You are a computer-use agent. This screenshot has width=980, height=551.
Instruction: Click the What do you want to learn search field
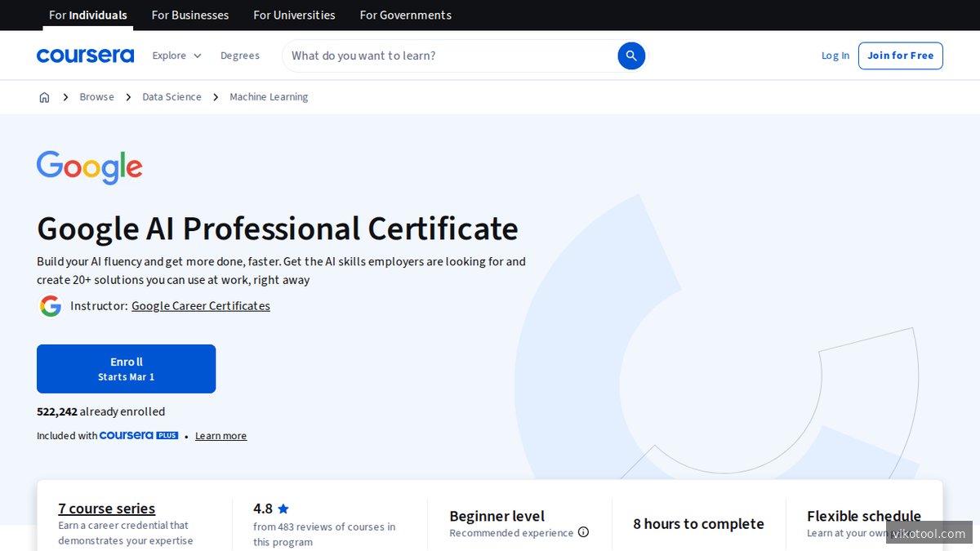tap(449, 55)
